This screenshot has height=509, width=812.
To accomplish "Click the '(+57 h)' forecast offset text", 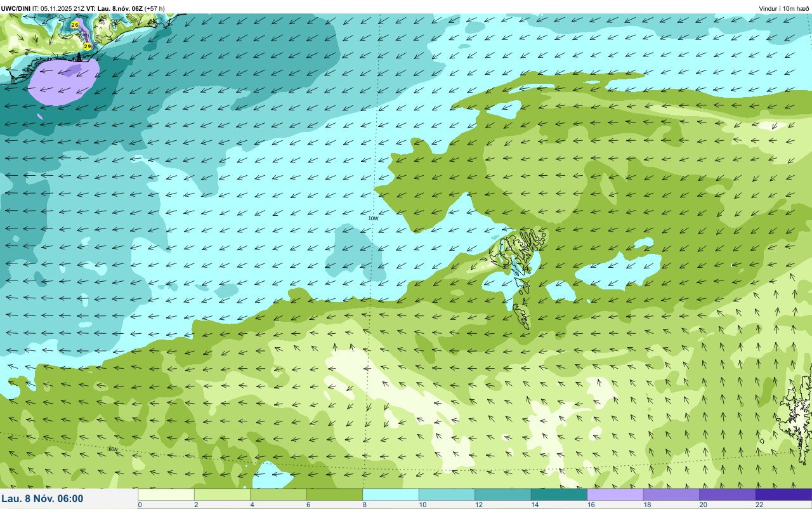I will pos(155,8).
